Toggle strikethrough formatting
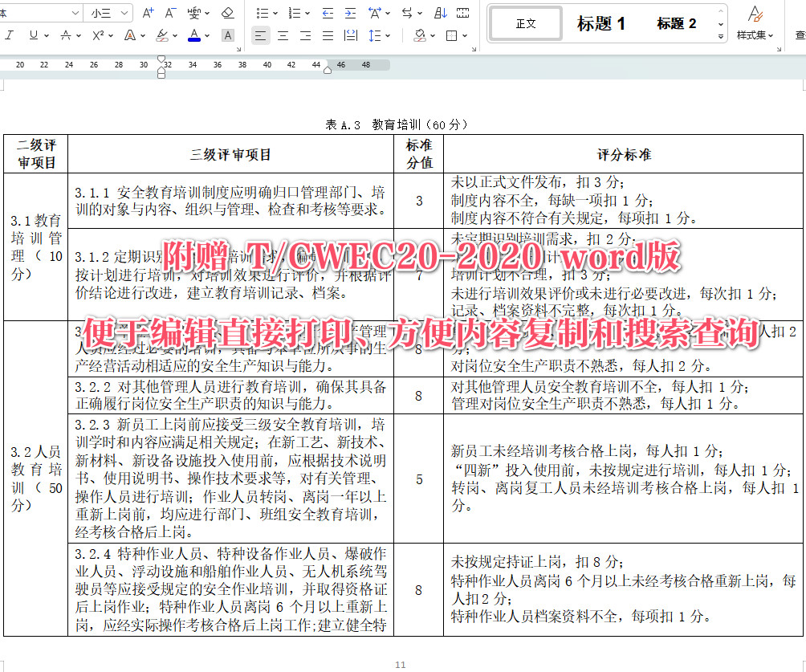The height and width of the screenshot is (672, 806). [66, 35]
